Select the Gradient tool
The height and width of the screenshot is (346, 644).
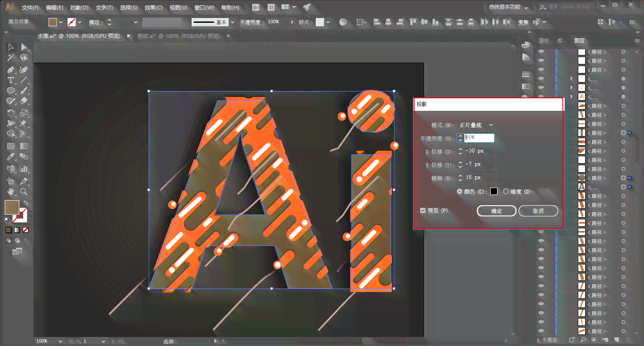(24, 146)
